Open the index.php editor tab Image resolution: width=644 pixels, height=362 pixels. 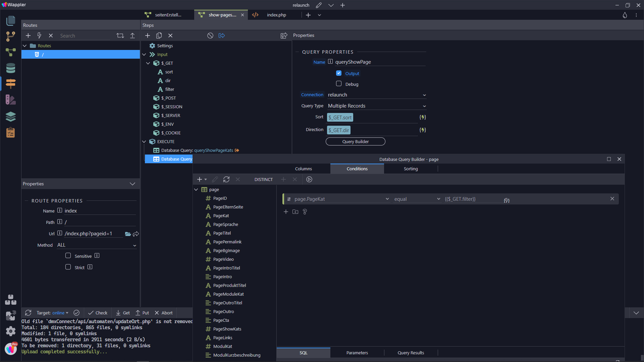point(276,15)
